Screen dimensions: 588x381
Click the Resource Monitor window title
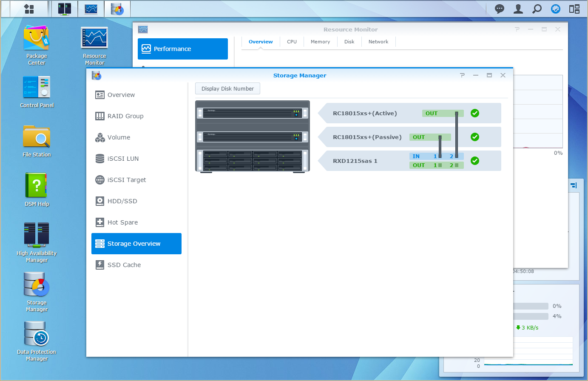pyautogui.click(x=350, y=29)
